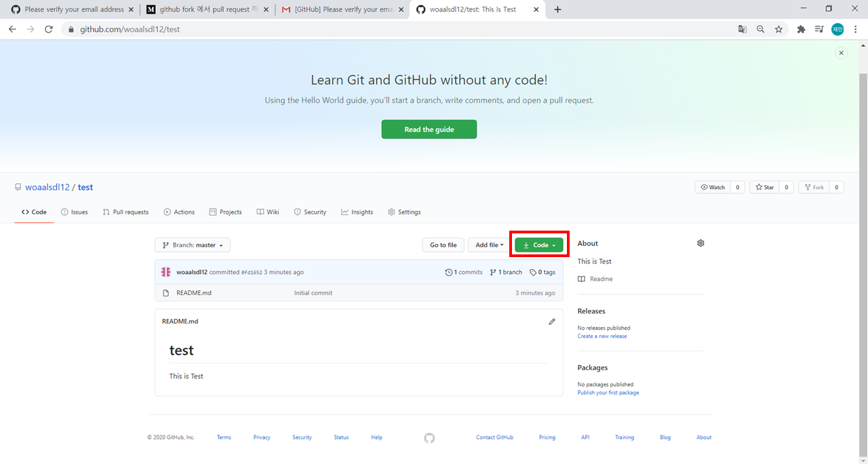Switch to 'Please verify your email address' tab

point(71,9)
